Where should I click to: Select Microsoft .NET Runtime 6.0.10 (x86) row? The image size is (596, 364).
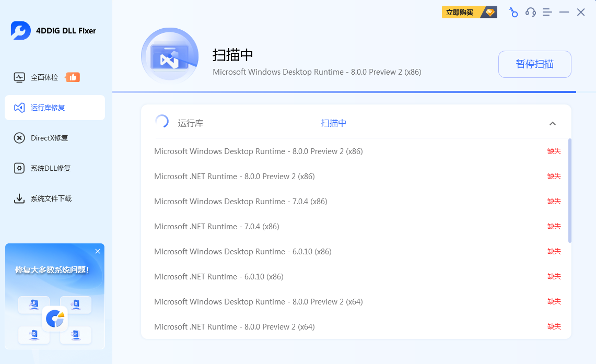[x=357, y=277]
